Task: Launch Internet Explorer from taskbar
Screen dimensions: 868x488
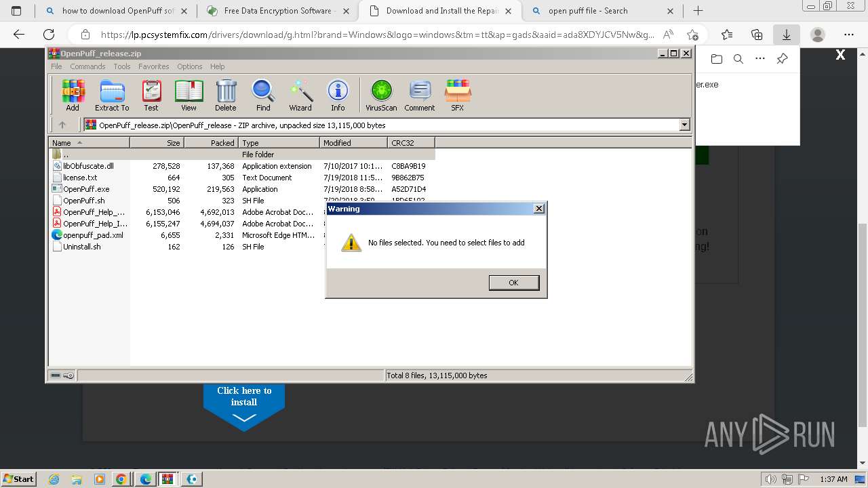Action: pyautogui.click(x=54, y=479)
